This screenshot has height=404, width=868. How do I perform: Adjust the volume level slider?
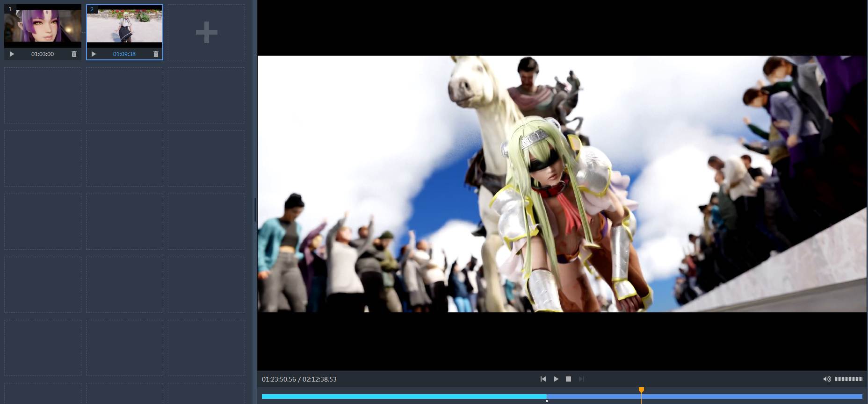pos(848,379)
